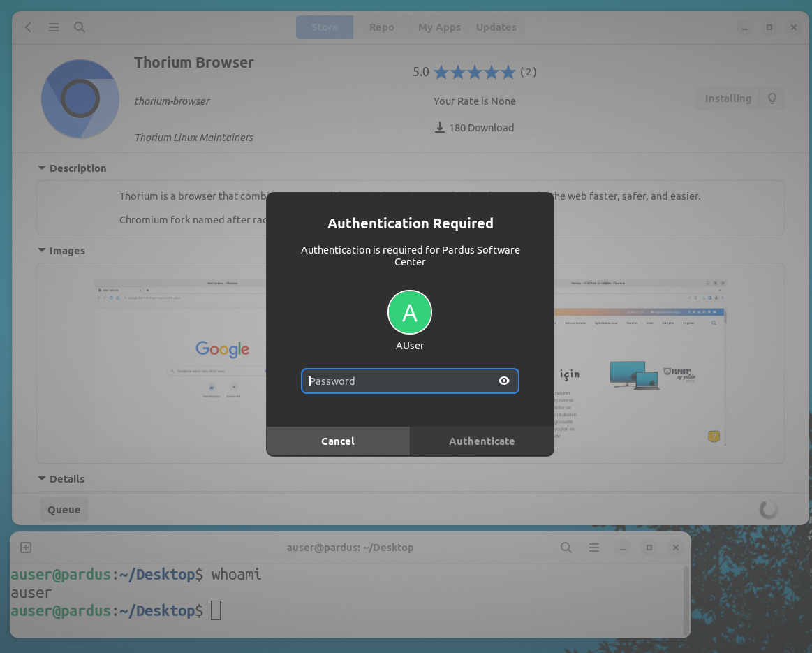The image size is (812, 653).
Task: Expand the Details section
Action: 41,478
